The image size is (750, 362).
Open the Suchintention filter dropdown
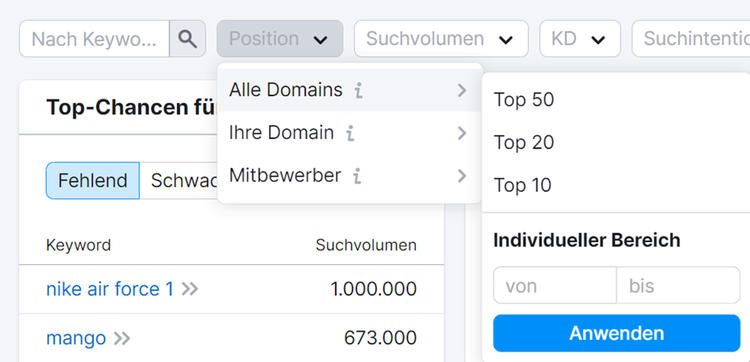coord(691,39)
